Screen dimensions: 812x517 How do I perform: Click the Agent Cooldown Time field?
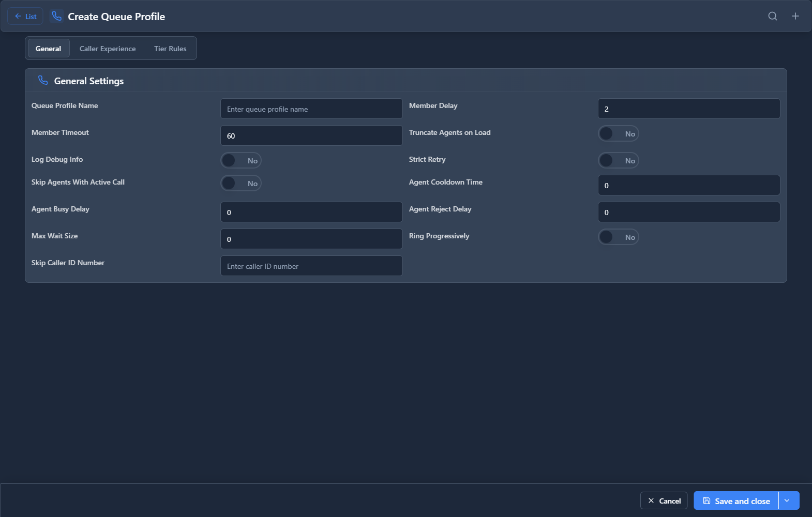coord(689,185)
